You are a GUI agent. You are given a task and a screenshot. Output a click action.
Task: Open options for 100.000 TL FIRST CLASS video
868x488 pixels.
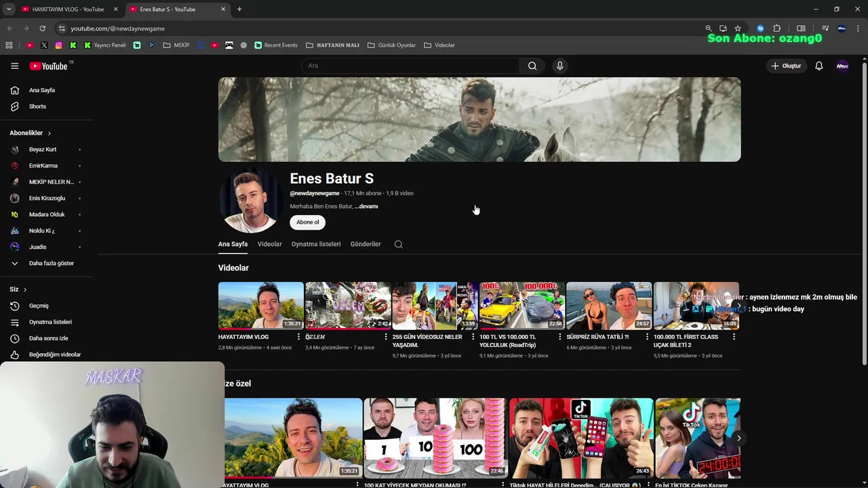click(734, 337)
